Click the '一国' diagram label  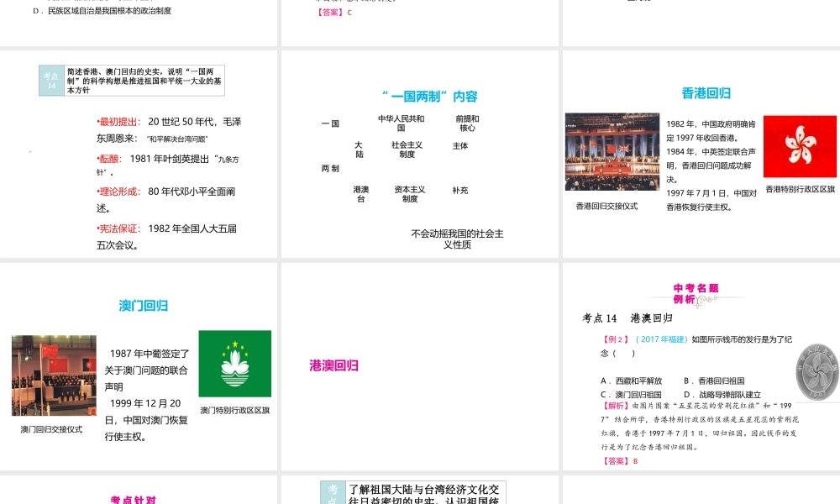click(x=330, y=123)
